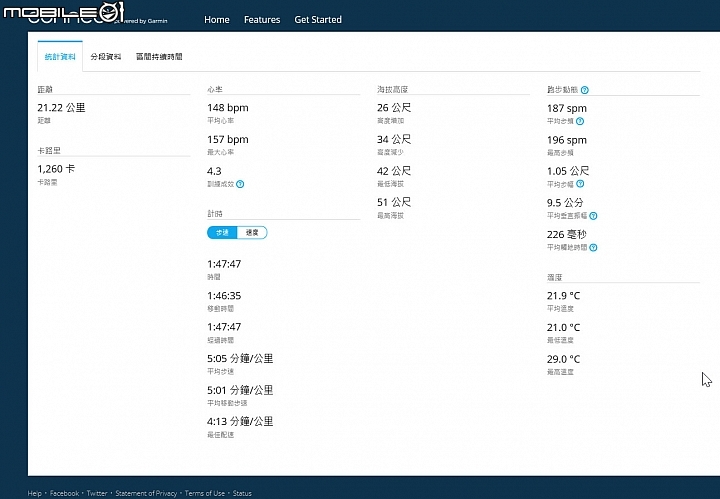This screenshot has width=720, height=499.
Task: Click the 卡路里 section heading
Action: click(49, 151)
